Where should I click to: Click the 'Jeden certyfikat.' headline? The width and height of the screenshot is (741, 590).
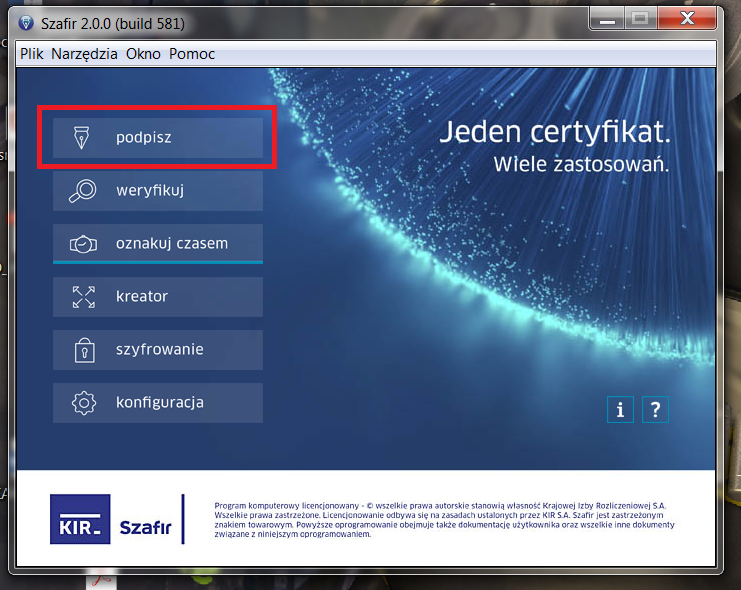555,132
